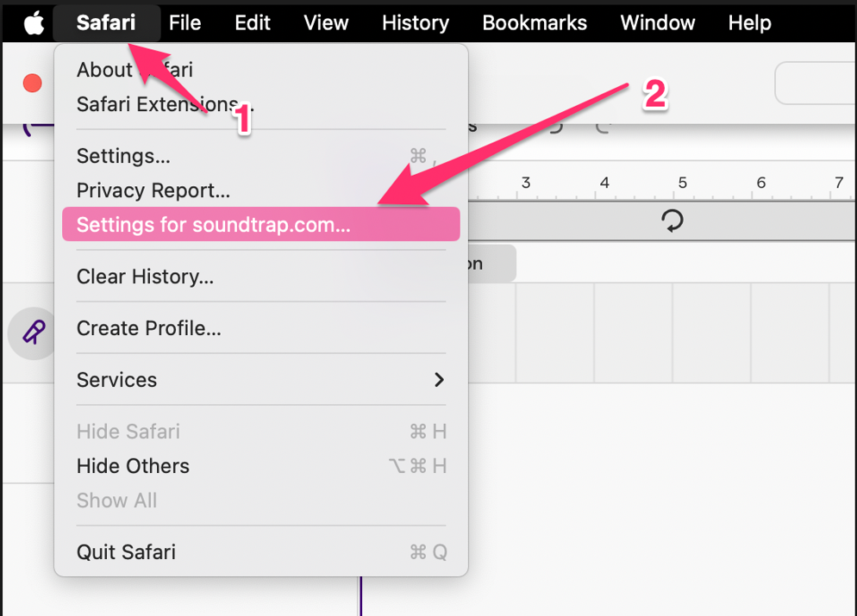Open the View menu

tap(326, 23)
